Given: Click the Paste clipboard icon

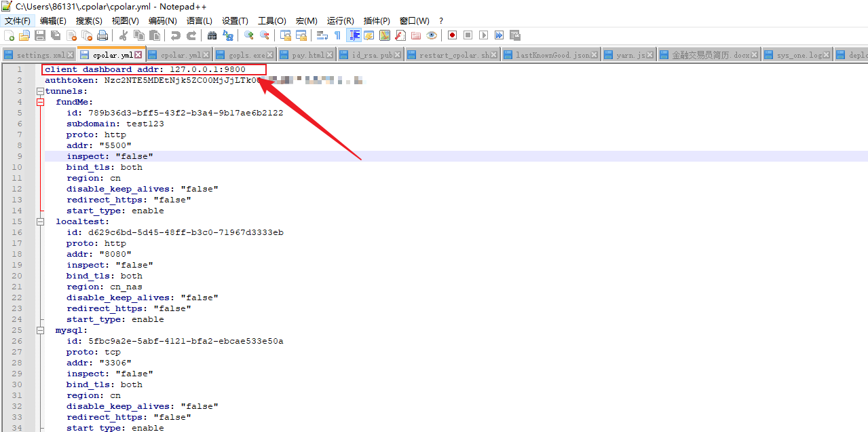Looking at the screenshot, I should coord(155,35).
